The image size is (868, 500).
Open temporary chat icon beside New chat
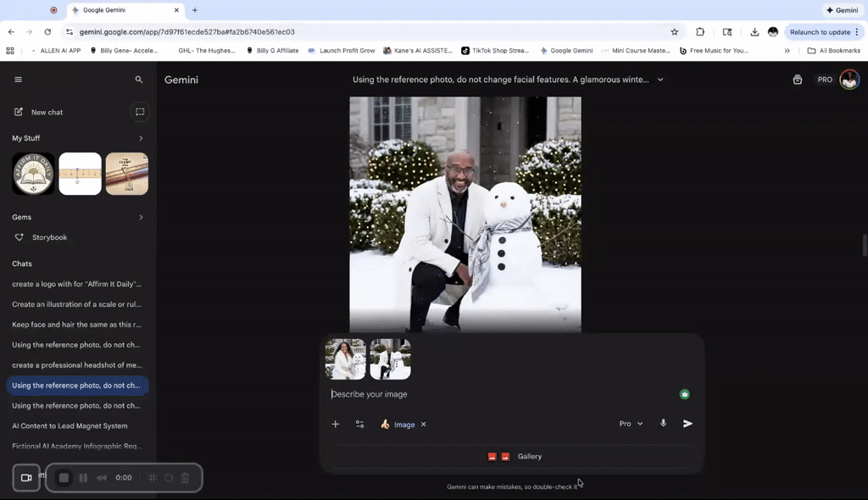pyautogui.click(x=140, y=112)
